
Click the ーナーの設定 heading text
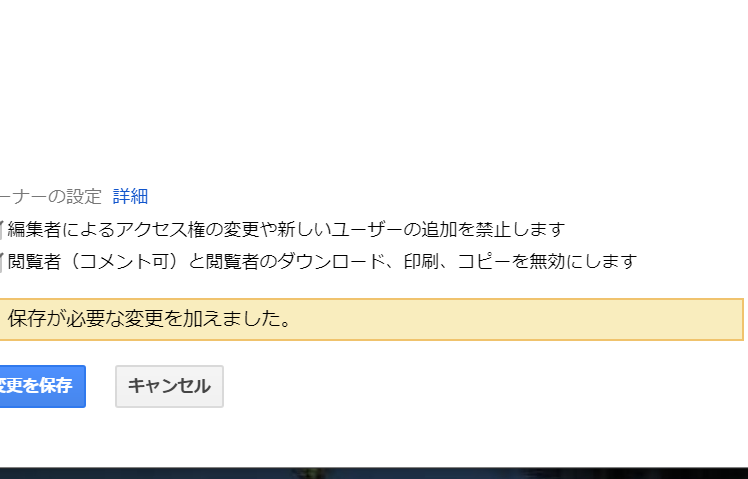click(x=51, y=197)
